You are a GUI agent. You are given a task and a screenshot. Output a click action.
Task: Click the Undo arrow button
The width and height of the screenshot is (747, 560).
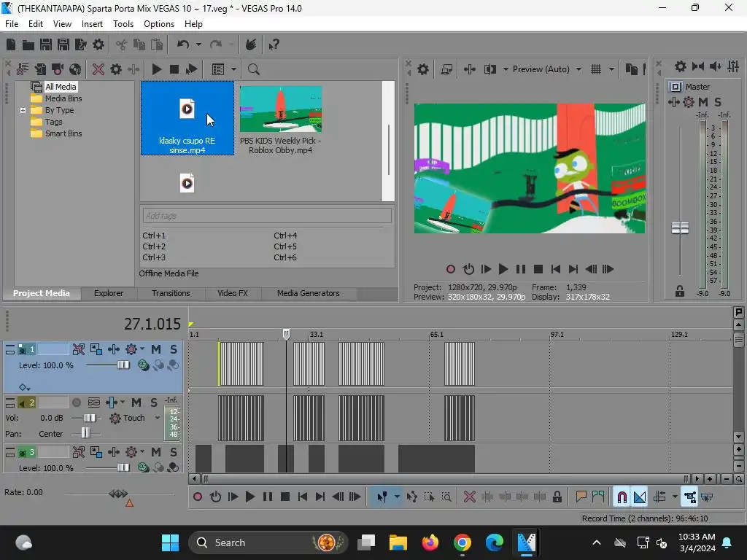(x=183, y=44)
